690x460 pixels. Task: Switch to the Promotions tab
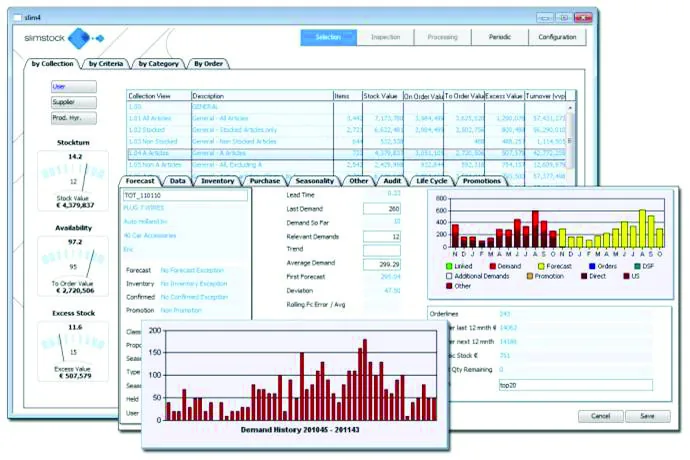[x=482, y=181]
